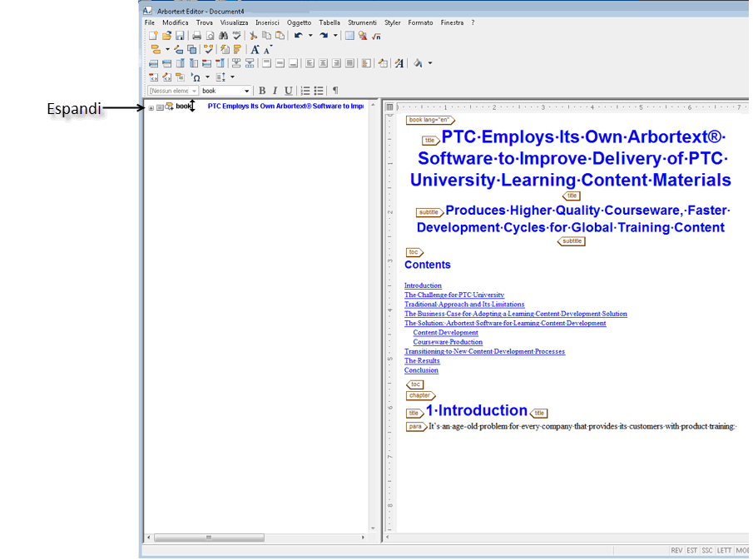Open the Modifica menu
Image resolution: width=753 pixels, height=560 pixels.
pyautogui.click(x=176, y=22)
